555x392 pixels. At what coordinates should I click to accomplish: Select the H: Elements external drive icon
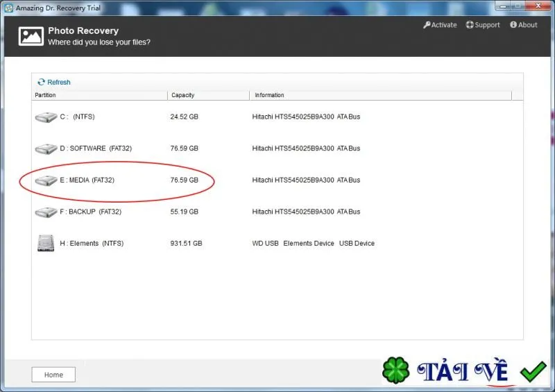pos(46,244)
